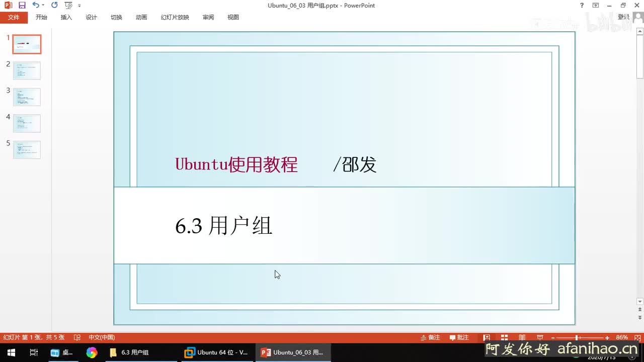This screenshot has height=362, width=644.
Task: Start slideshow from beginning icon in quick access
Action: (68, 6)
